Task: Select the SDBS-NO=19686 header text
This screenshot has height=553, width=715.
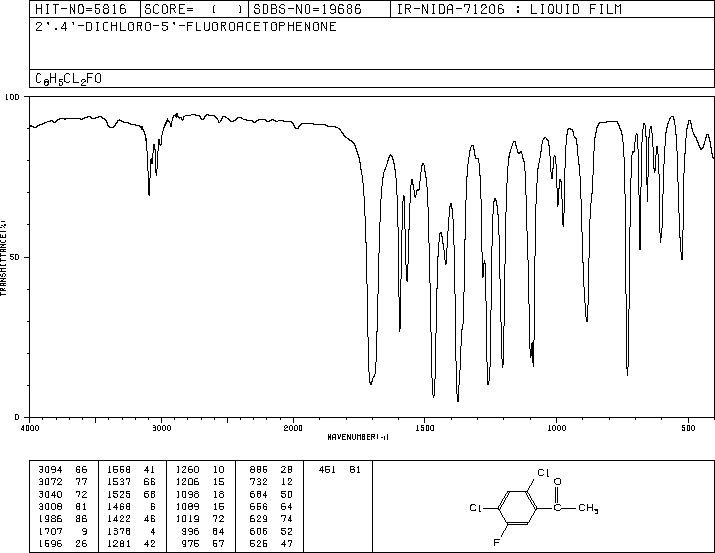Action: (307, 9)
